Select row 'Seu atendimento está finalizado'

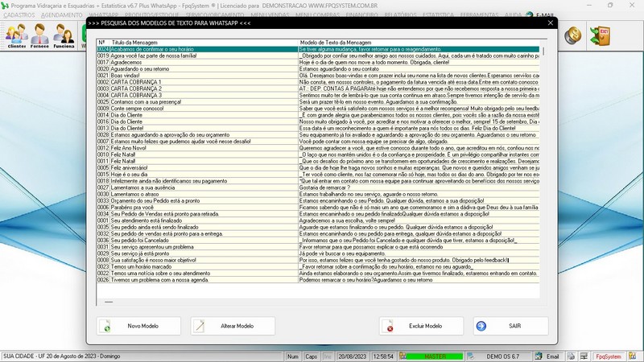[318, 220]
